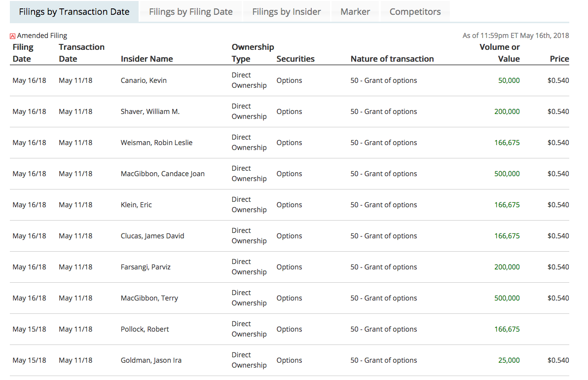Viewport: 588px width, 380px height.
Task: Select Pollock, Robert in the list
Action: [x=145, y=329]
